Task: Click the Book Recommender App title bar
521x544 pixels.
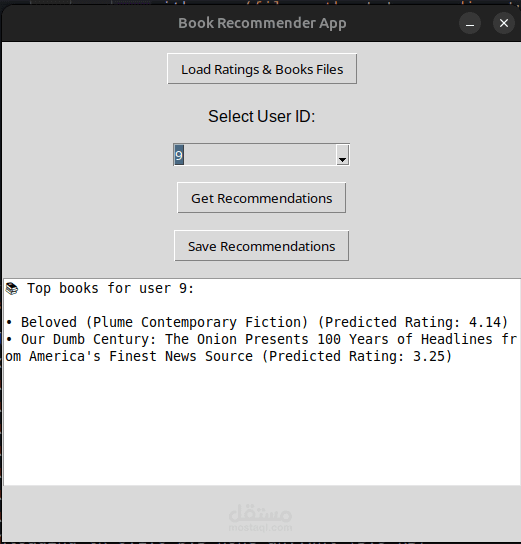Action: 262,23
